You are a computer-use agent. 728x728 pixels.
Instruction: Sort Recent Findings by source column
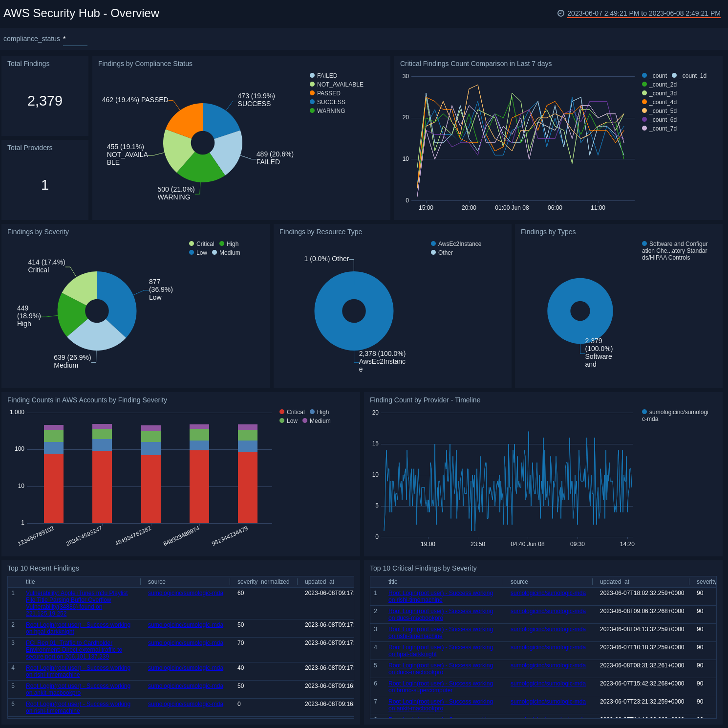point(157,582)
